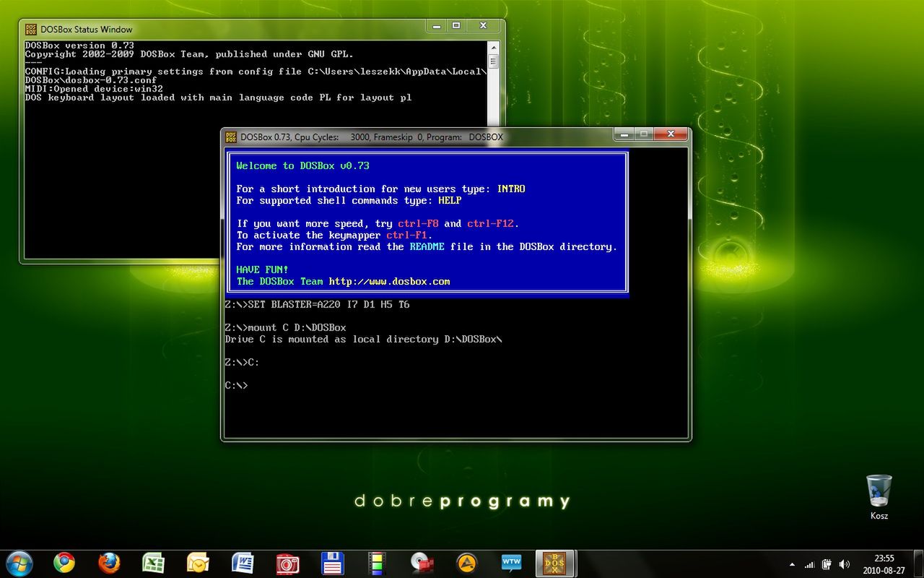This screenshot has height=578, width=924.
Task: Click the red 'ctrl-F1' keymapper text
Action: [x=407, y=236]
